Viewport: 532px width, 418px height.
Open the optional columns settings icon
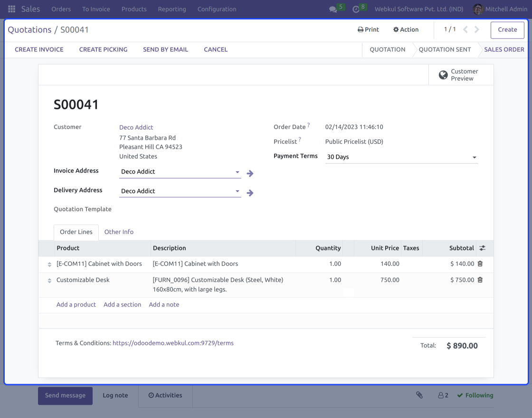point(482,248)
